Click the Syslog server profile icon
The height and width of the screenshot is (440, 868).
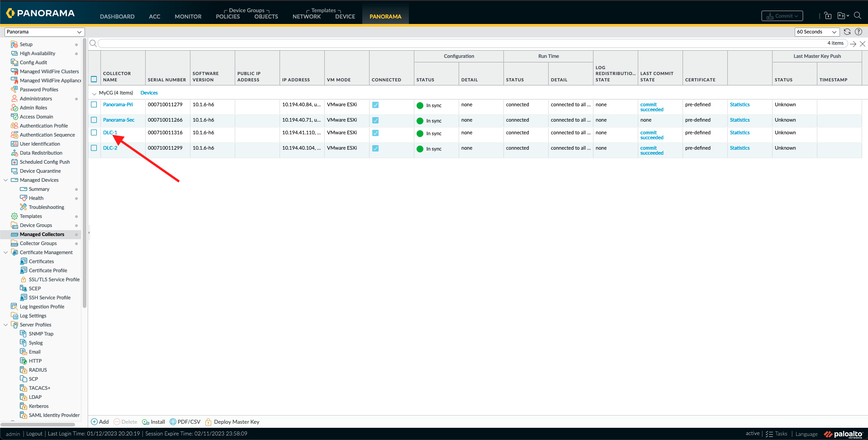(x=23, y=342)
